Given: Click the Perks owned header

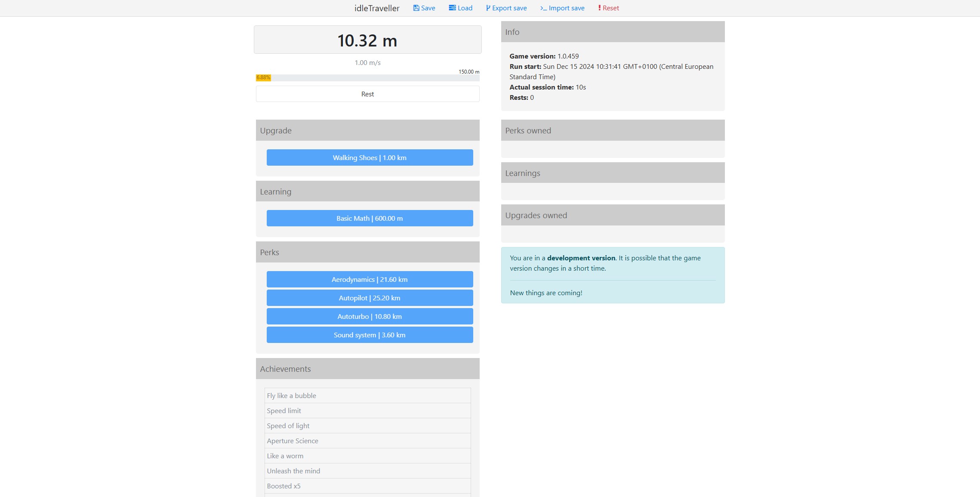Looking at the screenshot, I should pyautogui.click(x=613, y=130).
